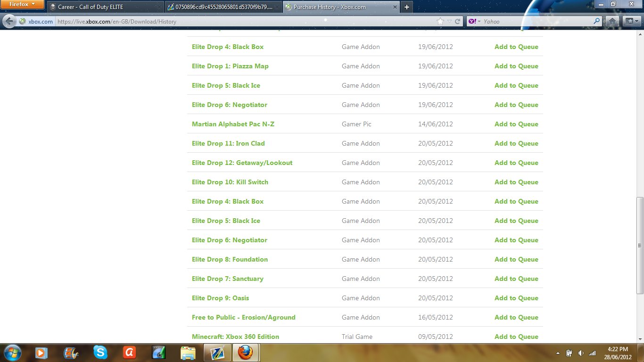Add Minecraft: Xbox 360 Edition to queue
The width and height of the screenshot is (644, 362).
pos(516,337)
